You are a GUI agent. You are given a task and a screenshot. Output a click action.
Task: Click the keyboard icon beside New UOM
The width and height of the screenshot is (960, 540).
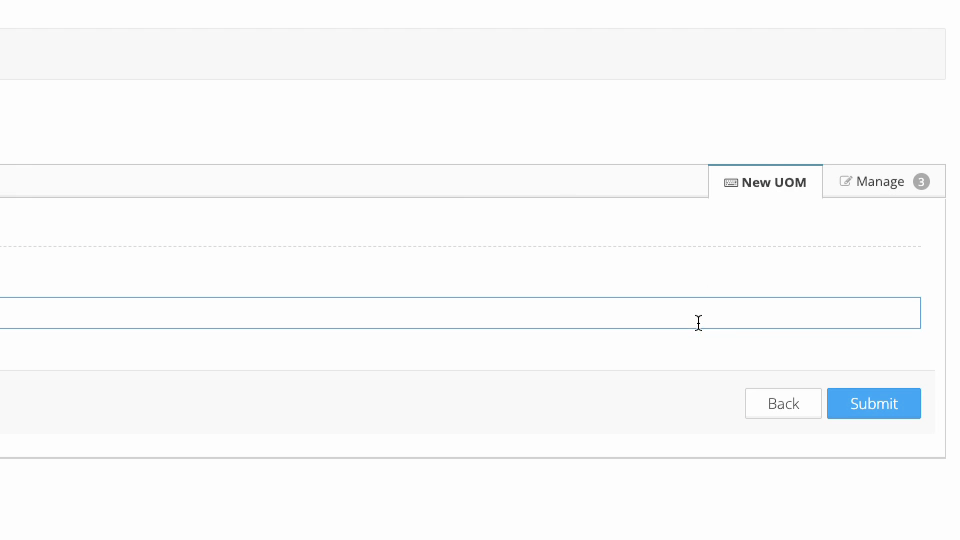click(x=730, y=182)
